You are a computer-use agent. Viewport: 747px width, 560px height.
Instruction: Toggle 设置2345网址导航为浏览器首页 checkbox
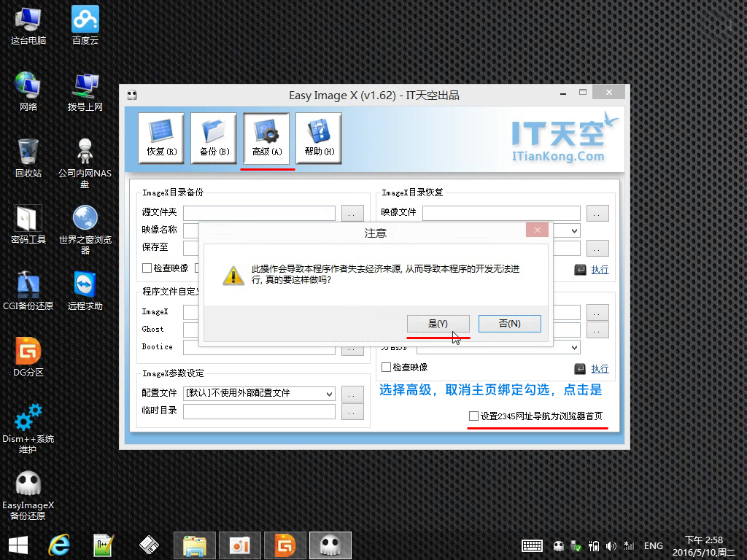(473, 416)
